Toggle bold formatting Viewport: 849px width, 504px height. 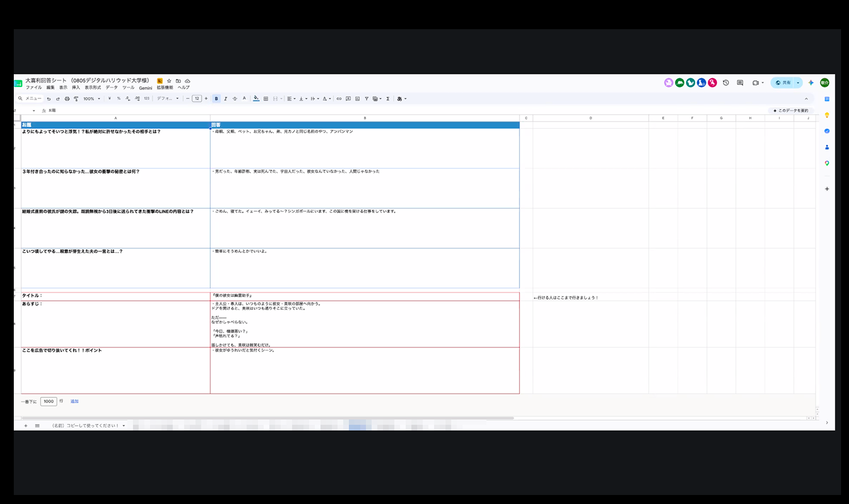(216, 99)
